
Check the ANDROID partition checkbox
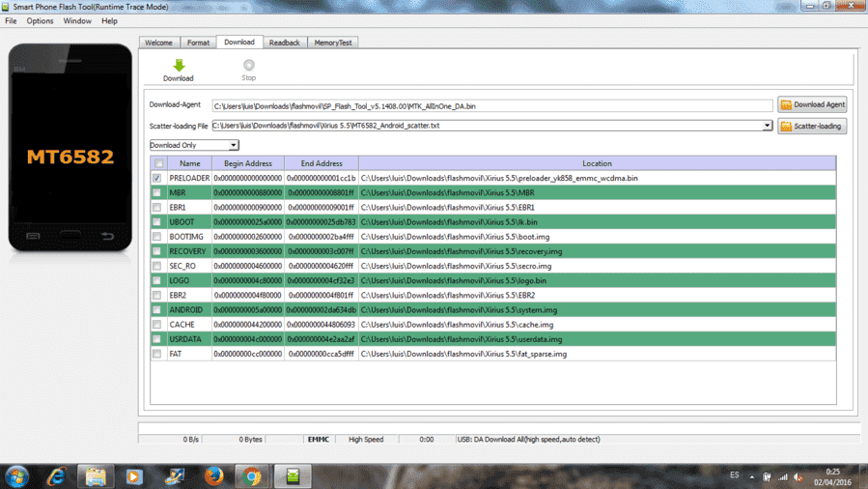click(x=157, y=310)
